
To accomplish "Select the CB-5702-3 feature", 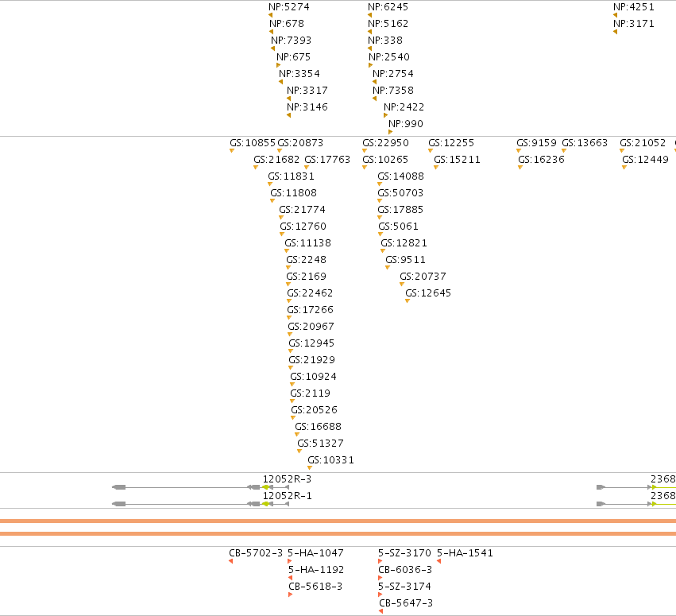I will (x=256, y=553).
